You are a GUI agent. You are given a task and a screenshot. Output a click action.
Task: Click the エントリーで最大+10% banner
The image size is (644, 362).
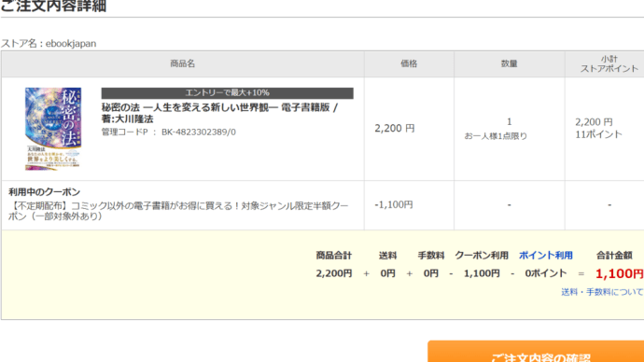pos(227,92)
